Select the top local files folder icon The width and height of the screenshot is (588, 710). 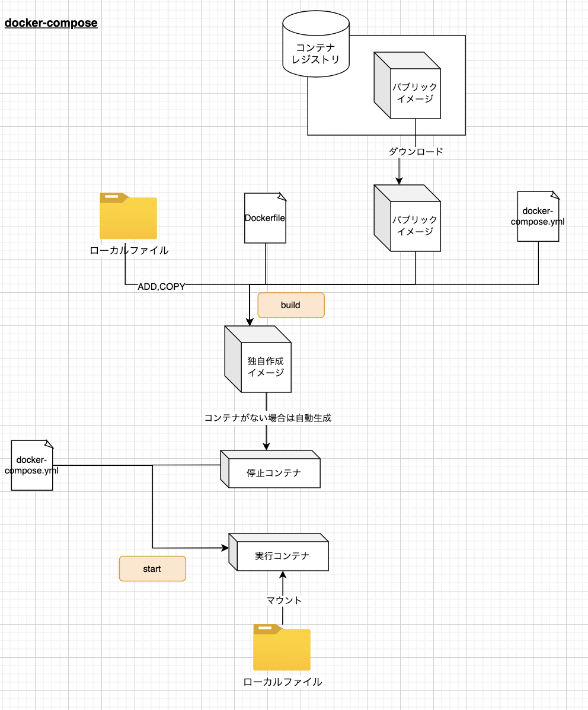point(128,216)
